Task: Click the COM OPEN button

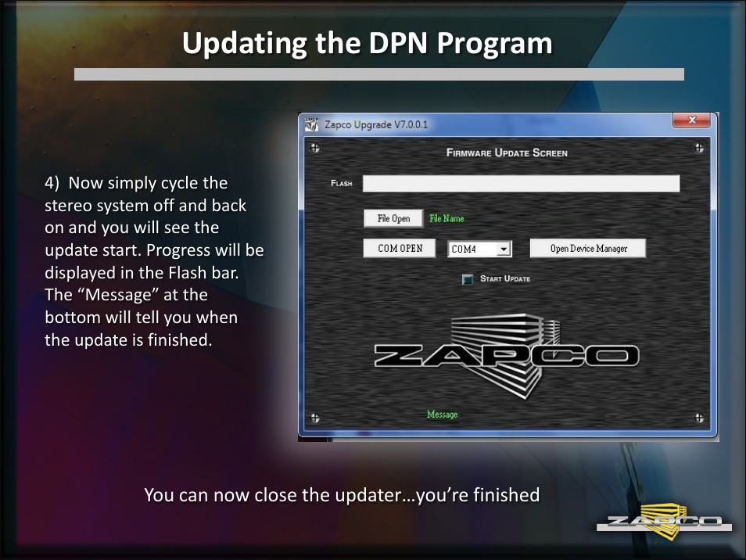Action: pos(400,249)
